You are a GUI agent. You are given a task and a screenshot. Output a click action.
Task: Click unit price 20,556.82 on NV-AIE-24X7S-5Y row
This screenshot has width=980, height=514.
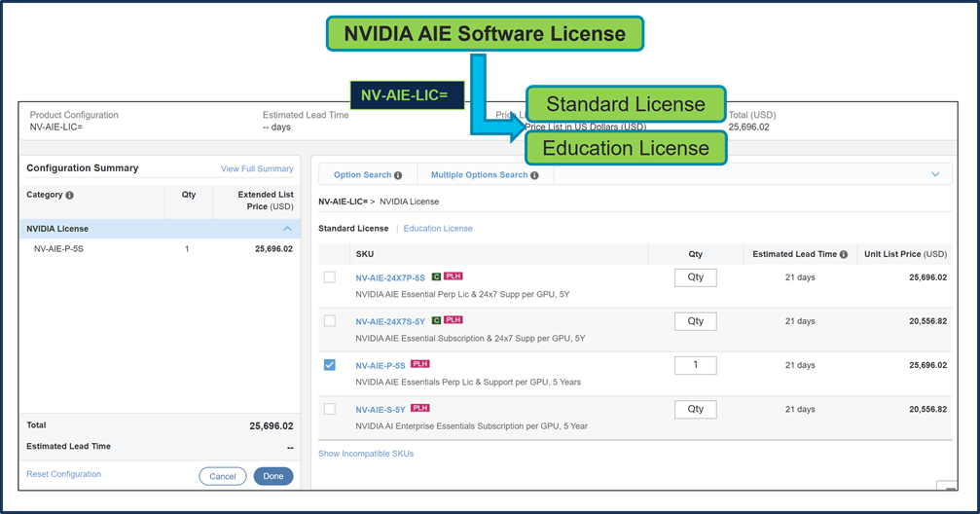click(x=927, y=321)
